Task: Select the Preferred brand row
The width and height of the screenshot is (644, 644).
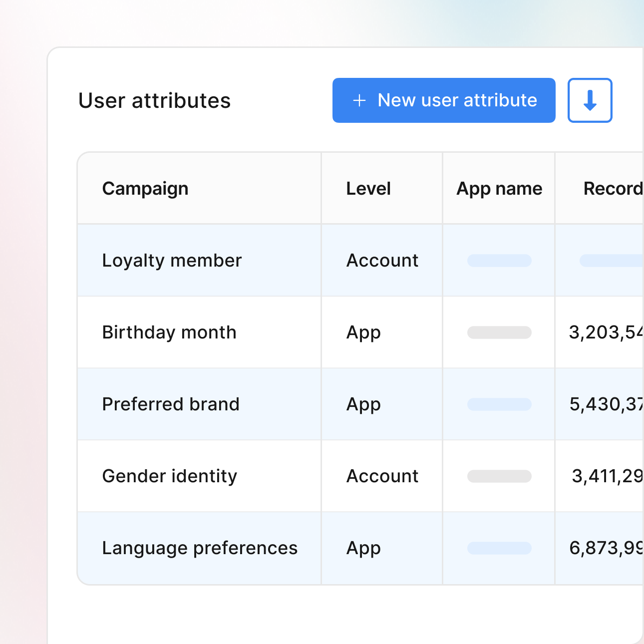Action: point(171,404)
